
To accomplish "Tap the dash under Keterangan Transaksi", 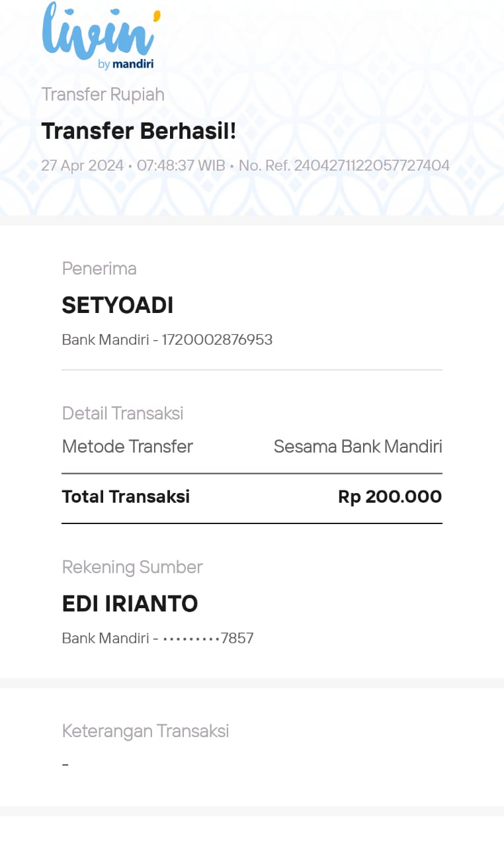I will [x=65, y=765].
